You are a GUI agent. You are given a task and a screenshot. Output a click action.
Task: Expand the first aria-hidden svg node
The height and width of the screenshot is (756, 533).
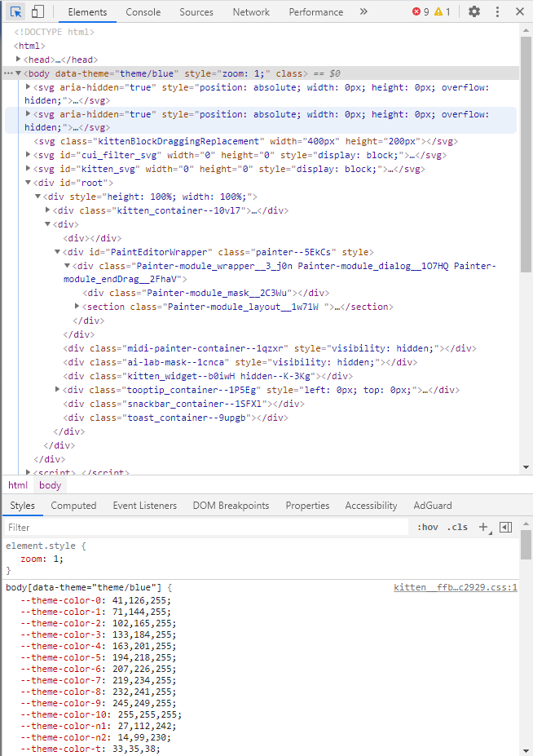[28, 86]
